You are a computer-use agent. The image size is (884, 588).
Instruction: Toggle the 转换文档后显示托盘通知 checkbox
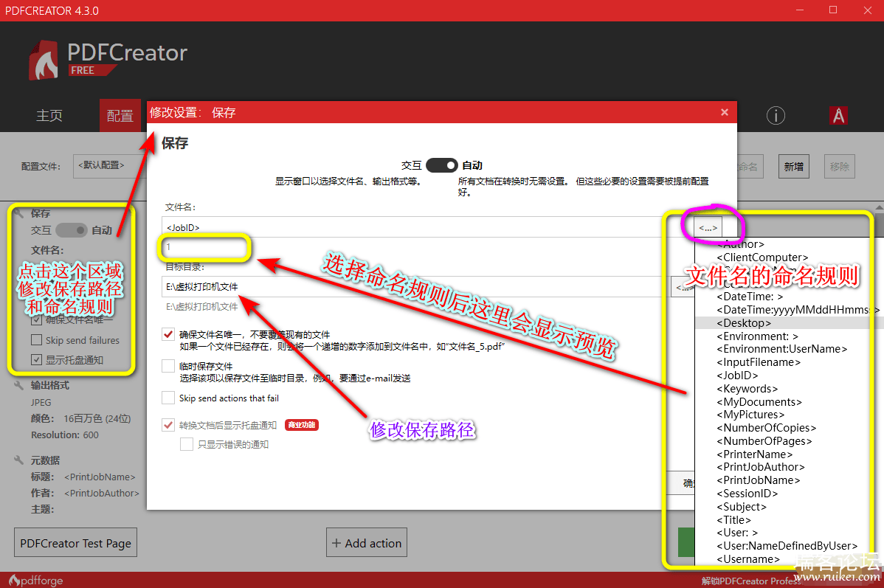(x=168, y=424)
